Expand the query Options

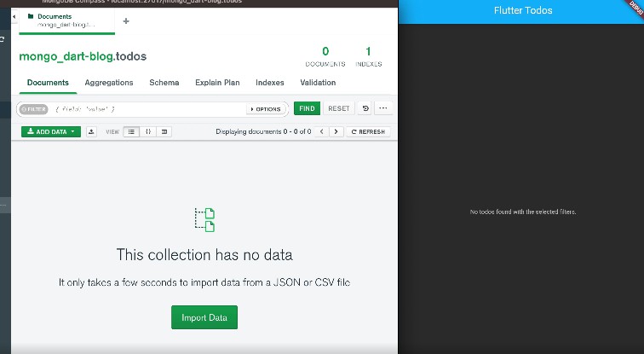pos(266,109)
